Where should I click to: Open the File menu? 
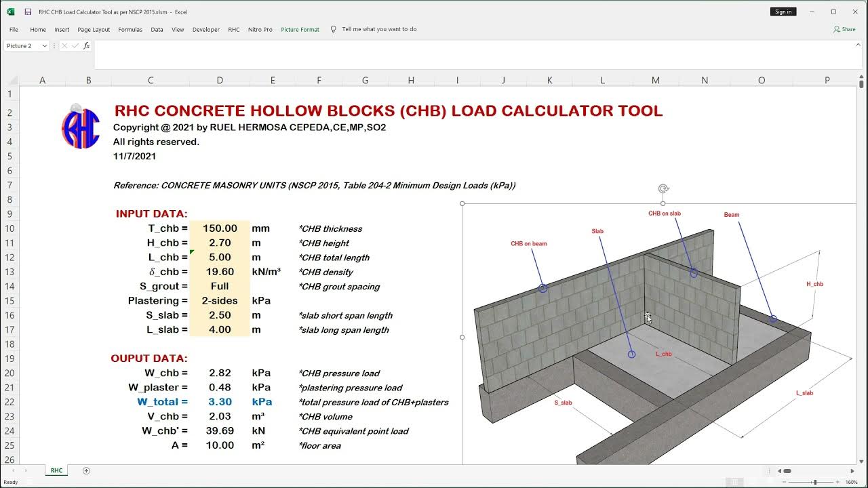tap(14, 29)
